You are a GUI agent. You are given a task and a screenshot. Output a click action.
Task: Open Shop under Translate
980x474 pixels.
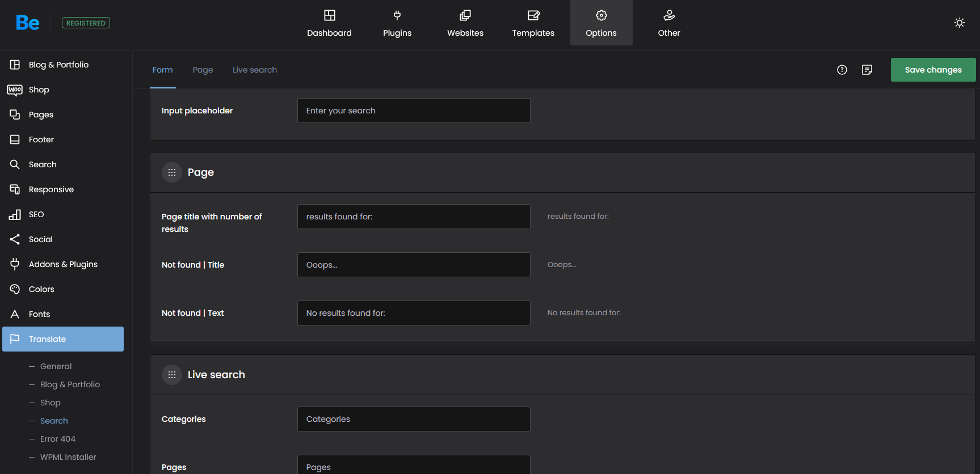coord(50,403)
